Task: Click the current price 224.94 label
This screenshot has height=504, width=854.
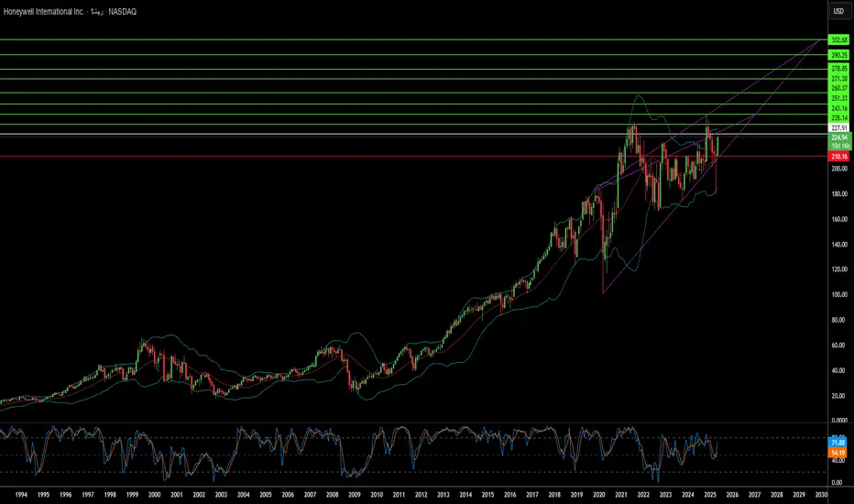Action: point(838,137)
